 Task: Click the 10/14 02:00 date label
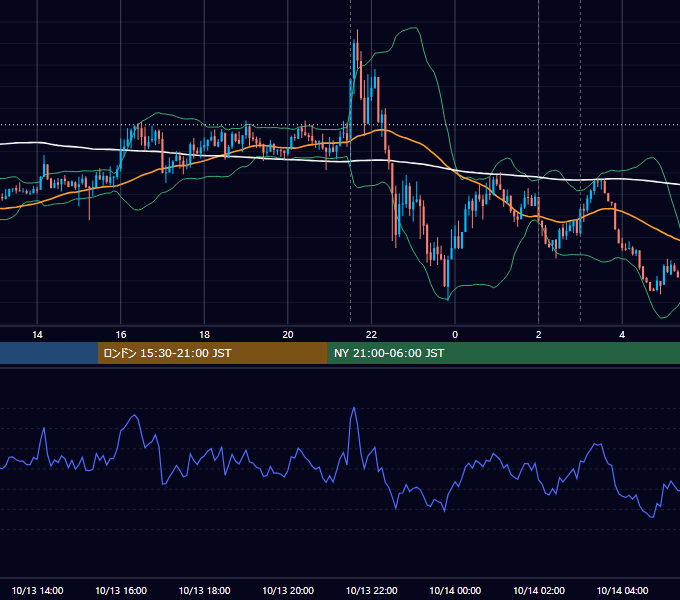click(539, 590)
